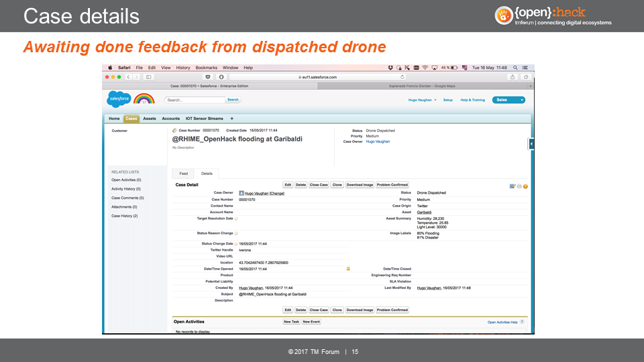
Task: Toggle the Safari sidebar button
Action: [x=149, y=76]
